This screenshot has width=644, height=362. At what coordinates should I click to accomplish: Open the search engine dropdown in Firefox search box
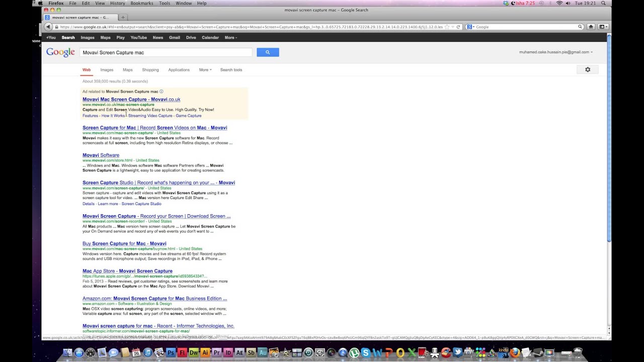click(x=470, y=27)
